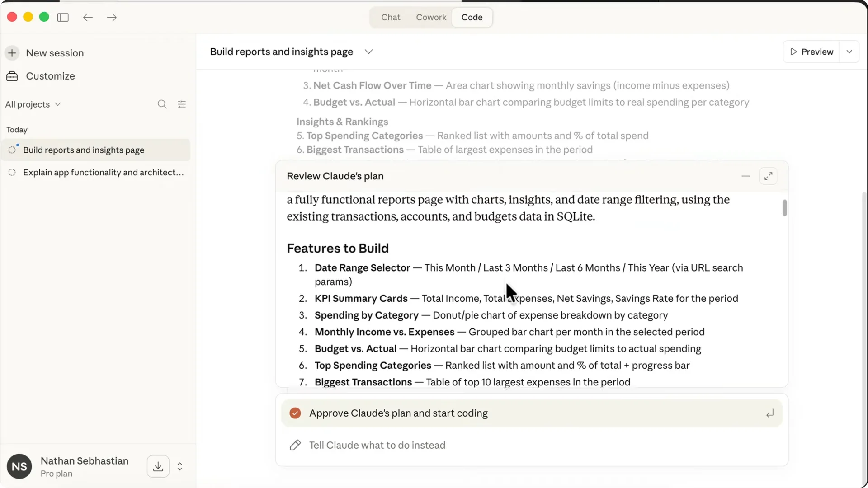
Task: Click the download icon near the user profile
Action: tap(158, 466)
